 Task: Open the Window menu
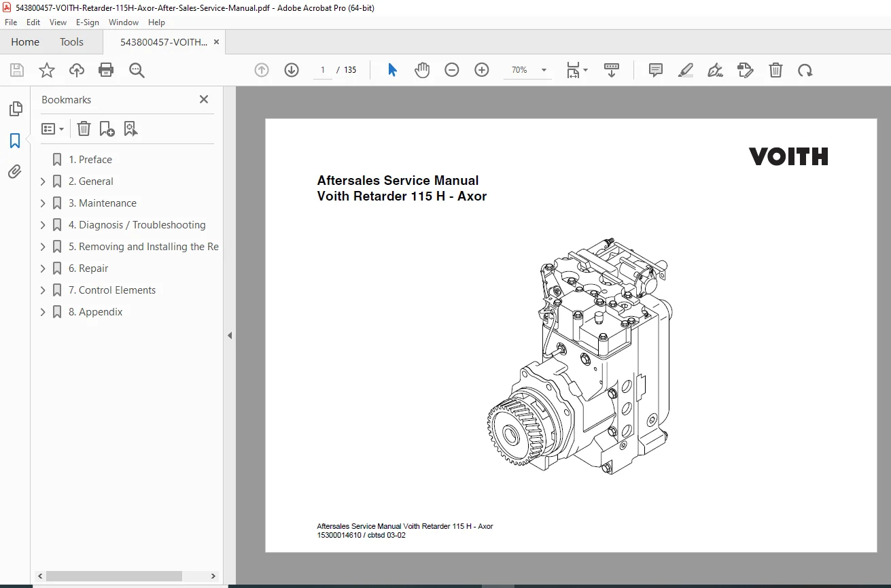tap(124, 22)
